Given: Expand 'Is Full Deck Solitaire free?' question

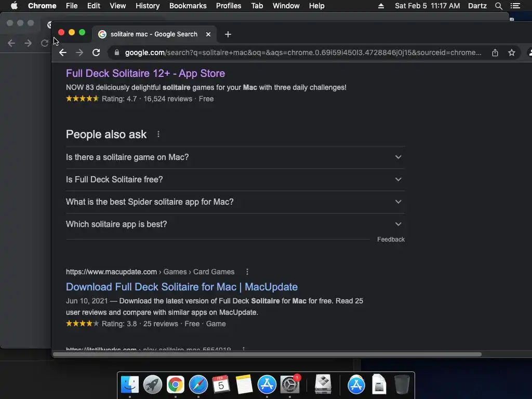Looking at the screenshot, I should pos(235,179).
